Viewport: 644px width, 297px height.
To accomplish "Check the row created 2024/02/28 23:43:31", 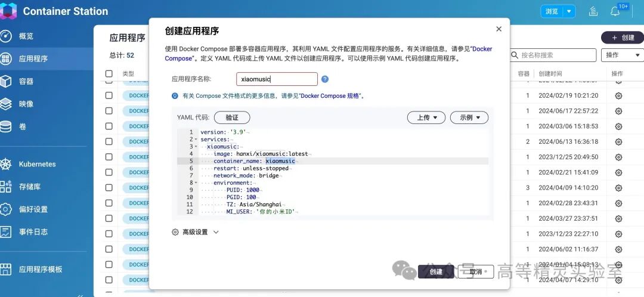I will 109,203.
